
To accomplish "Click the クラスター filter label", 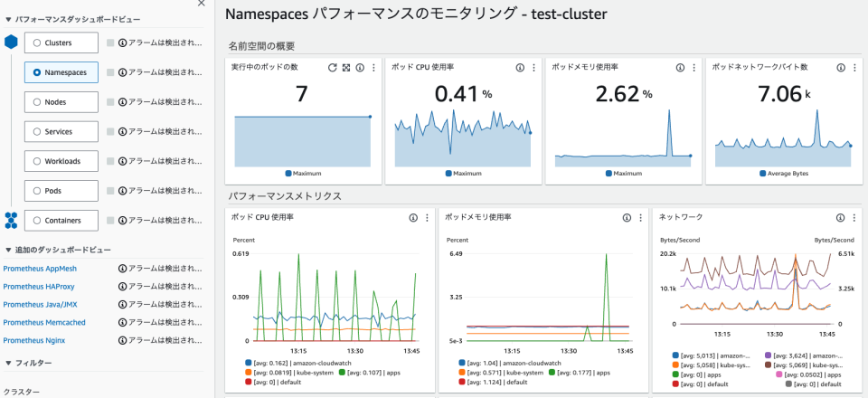I will (22, 392).
